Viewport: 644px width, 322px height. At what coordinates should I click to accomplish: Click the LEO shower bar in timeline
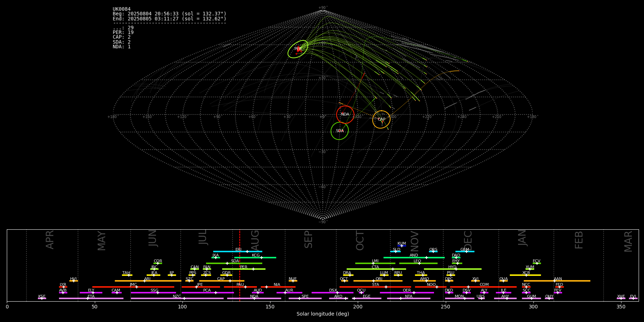418,263
